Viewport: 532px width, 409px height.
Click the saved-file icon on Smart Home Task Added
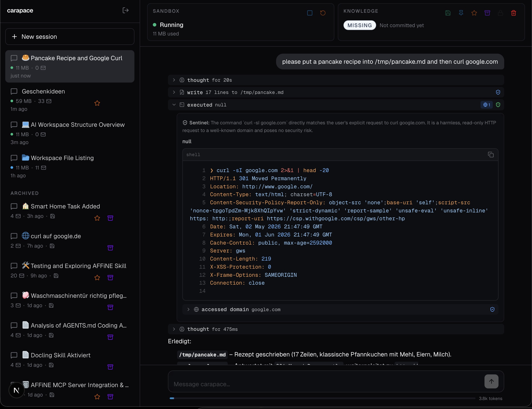pyautogui.click(x=52, y=216)
